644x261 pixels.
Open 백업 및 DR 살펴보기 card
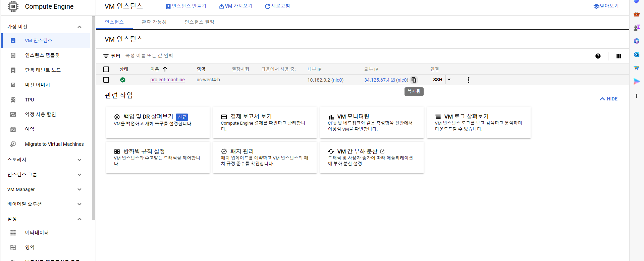click(158, 123)
